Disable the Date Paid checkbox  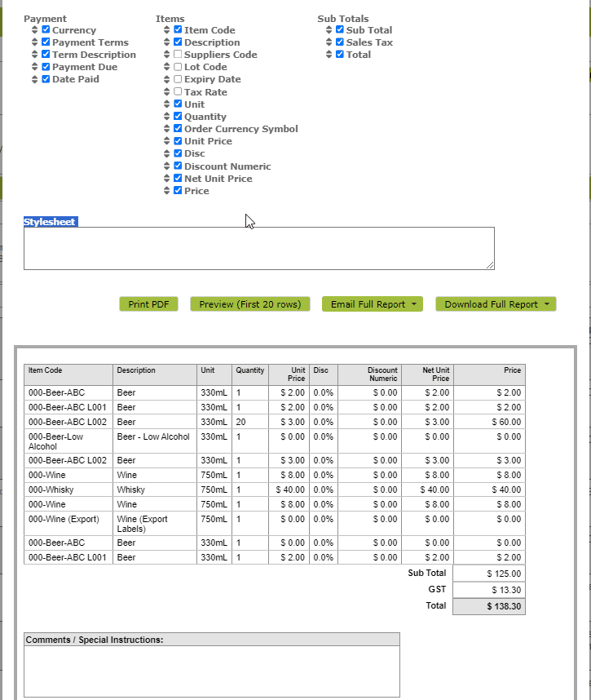[x=46, y=78]
